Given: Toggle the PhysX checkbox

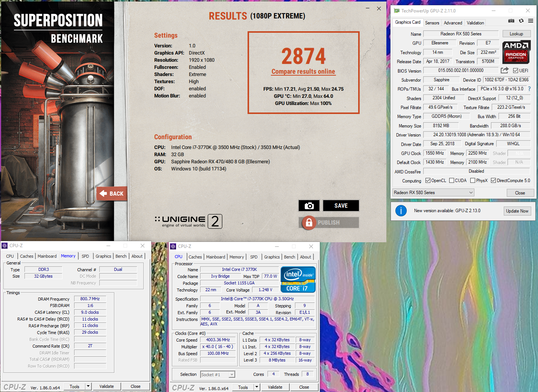Looking at the screenshot, I should (x=473, y=181).
